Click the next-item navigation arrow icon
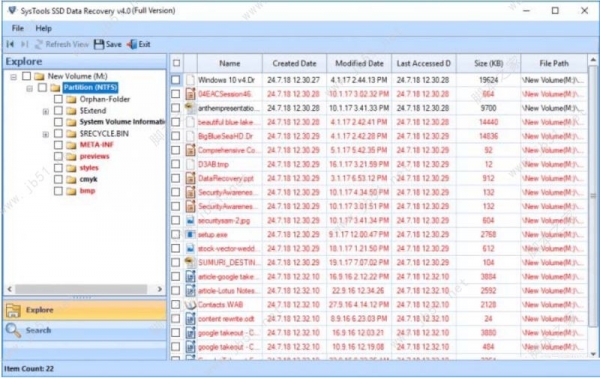This screenshot has height=378, width=600. tap(24, 44)
